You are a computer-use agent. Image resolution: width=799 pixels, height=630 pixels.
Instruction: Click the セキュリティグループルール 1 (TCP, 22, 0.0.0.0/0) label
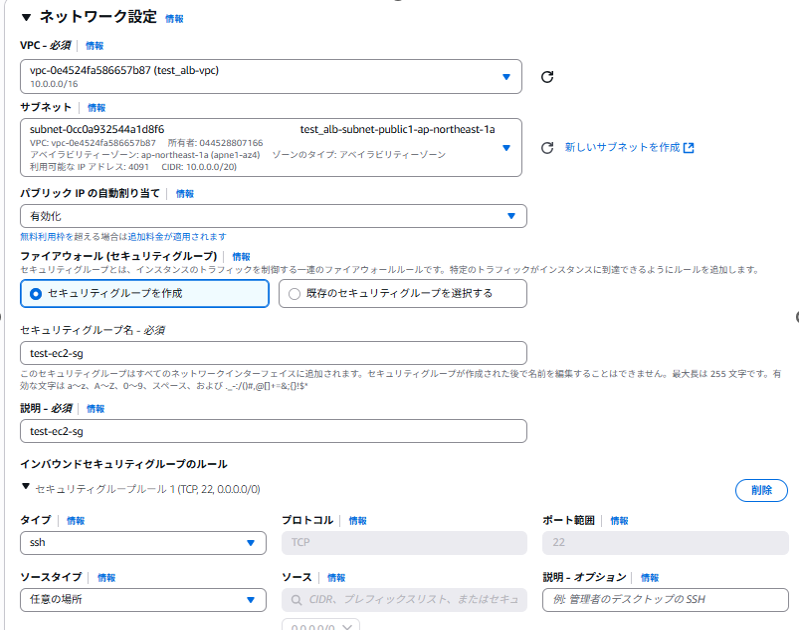[148, 489]
